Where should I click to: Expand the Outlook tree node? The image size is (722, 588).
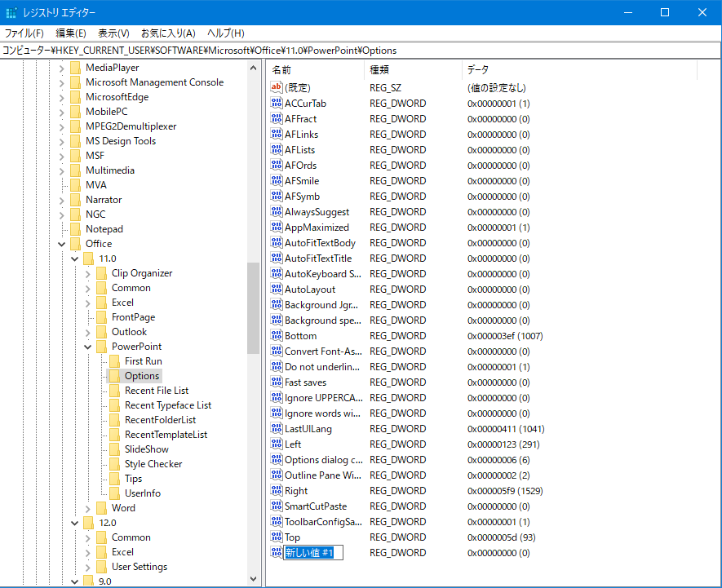coord(87,332)
